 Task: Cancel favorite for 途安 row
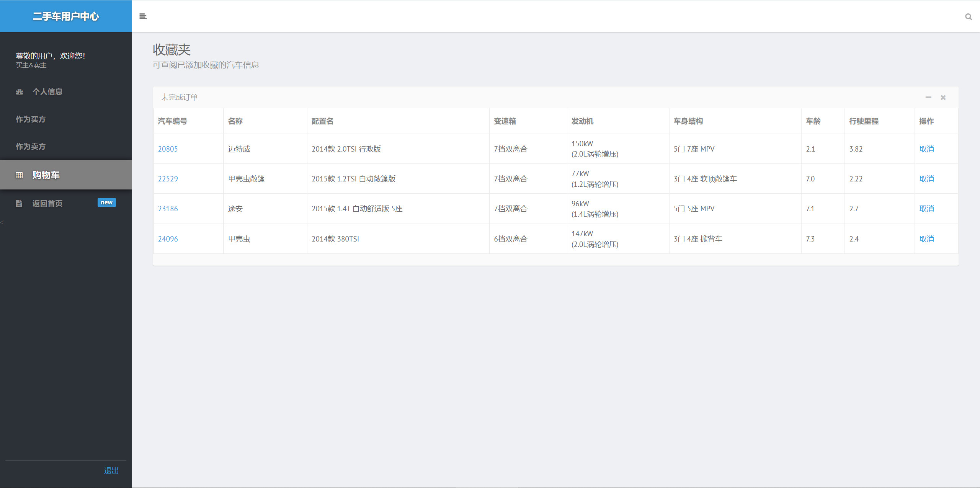(927, 209)
